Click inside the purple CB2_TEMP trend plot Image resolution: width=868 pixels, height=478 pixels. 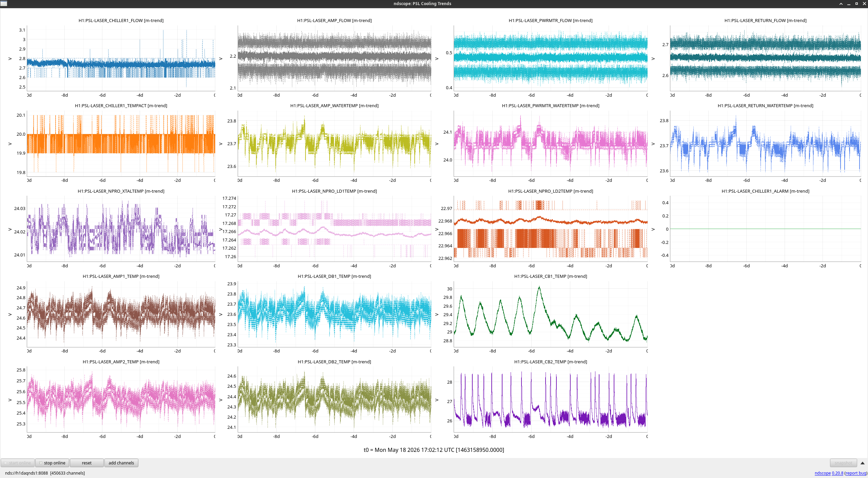point(551,399)
